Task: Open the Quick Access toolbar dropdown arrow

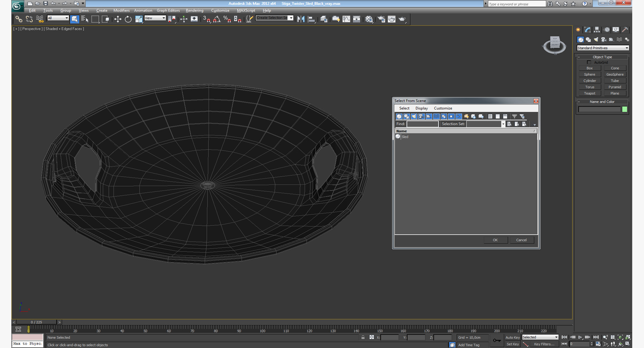Action: coord(83,3)
